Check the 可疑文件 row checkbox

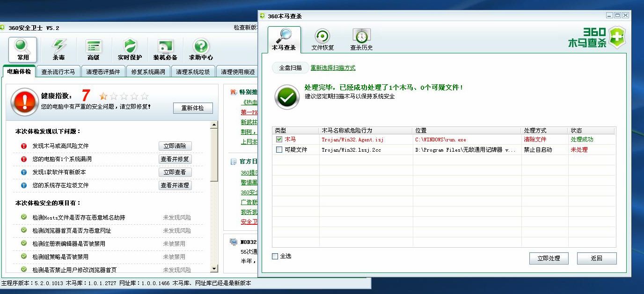click(279, 150)
